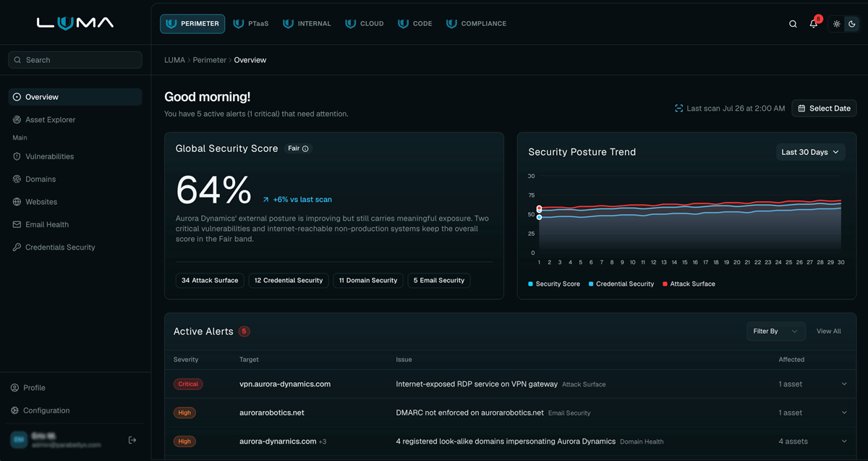Switch to the PTaaS tab
The width and height of the screenshot is (868, 461).
(x=252, y=24)
